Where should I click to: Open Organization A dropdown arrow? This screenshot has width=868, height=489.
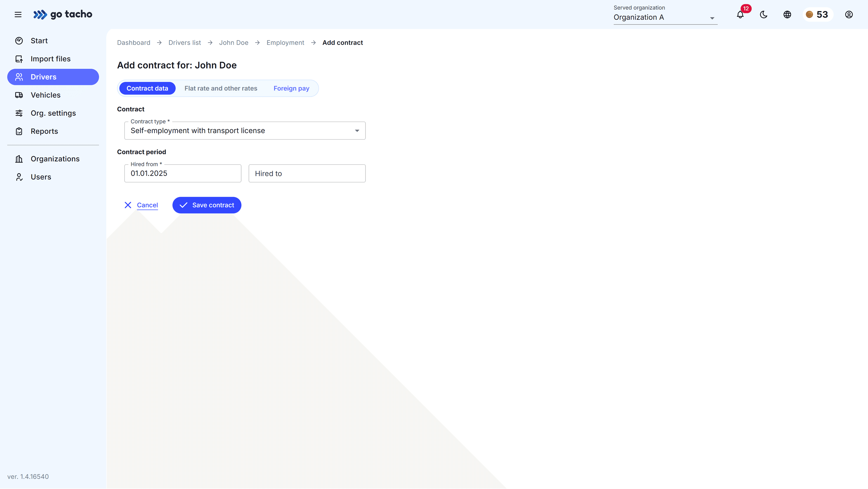click(x=712, y=18)
